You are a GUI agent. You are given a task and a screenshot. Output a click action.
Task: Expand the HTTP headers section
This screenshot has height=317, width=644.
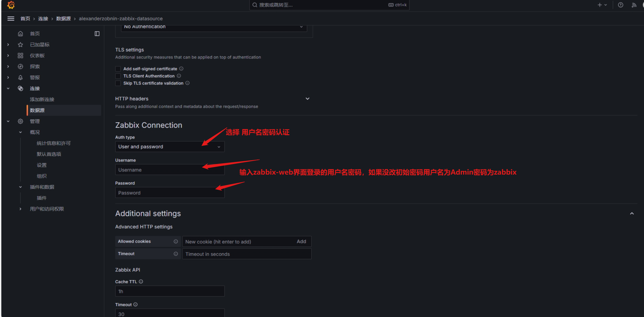(308, 99)
